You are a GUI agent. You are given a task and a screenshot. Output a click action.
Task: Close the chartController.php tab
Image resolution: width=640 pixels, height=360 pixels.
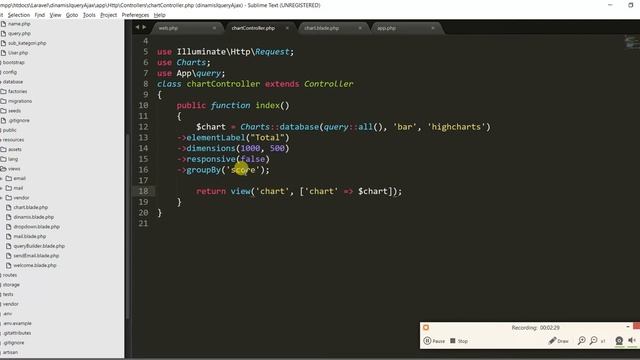(287, 28)
